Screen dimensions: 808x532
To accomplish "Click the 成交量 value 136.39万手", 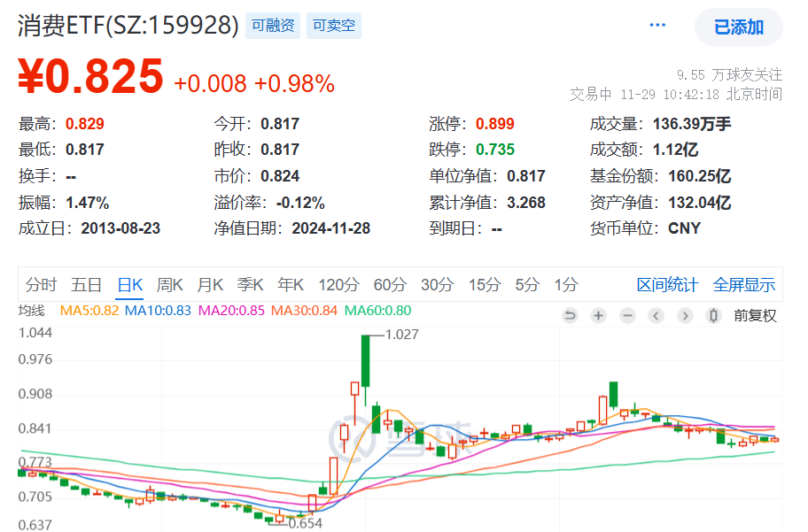I will 692,124.
